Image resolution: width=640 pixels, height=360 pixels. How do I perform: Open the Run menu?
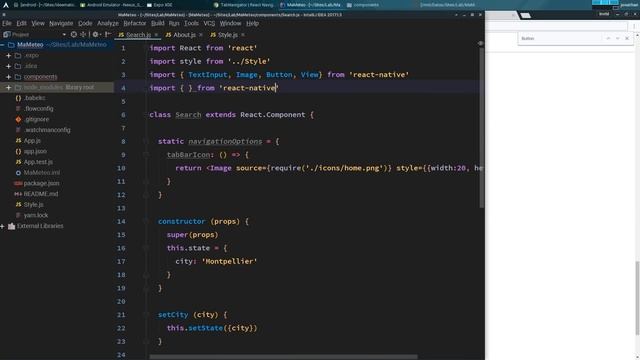[174, 23]
